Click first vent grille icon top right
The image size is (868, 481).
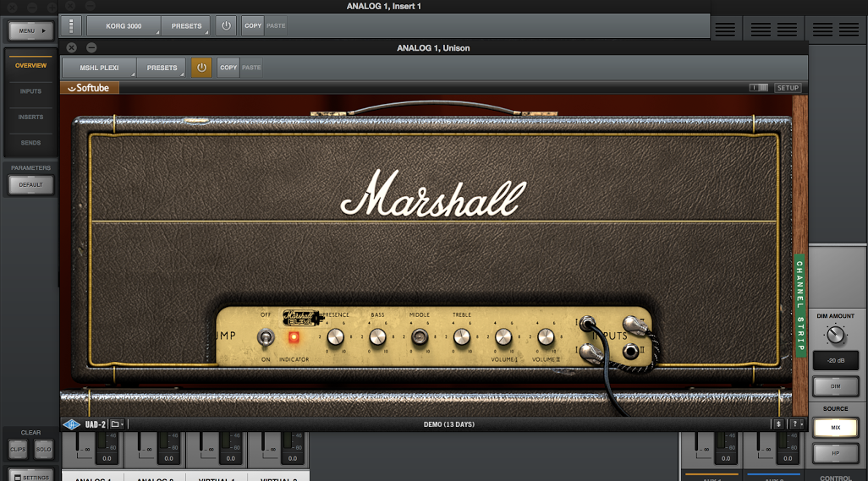coord(725,30)
